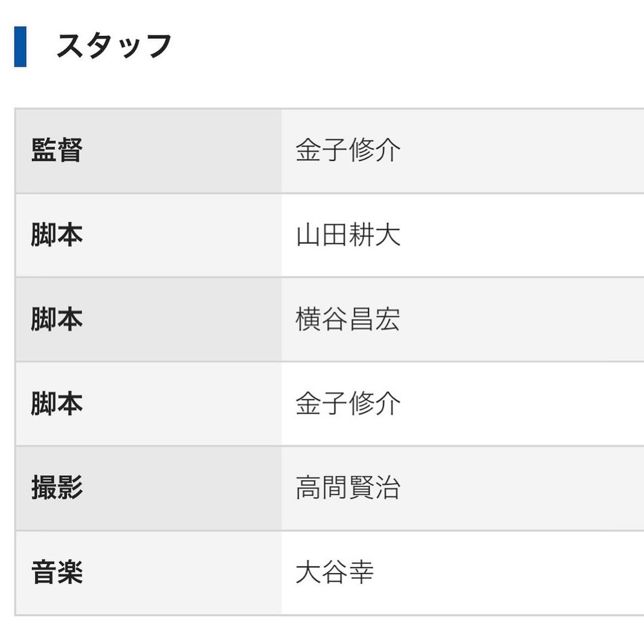Open screenwriter 山田耕大's name

(x=348, y=235)
